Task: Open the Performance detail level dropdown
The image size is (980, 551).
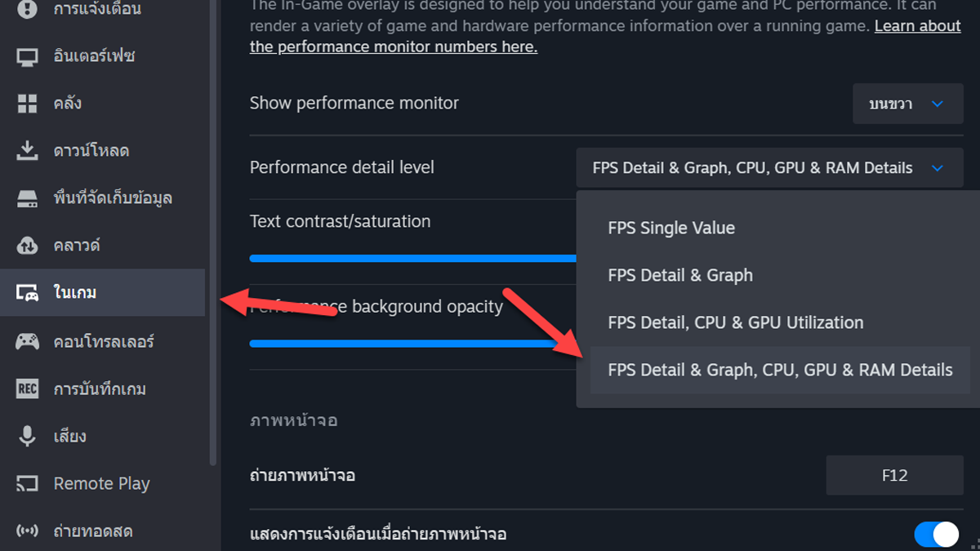Action: 768,167
